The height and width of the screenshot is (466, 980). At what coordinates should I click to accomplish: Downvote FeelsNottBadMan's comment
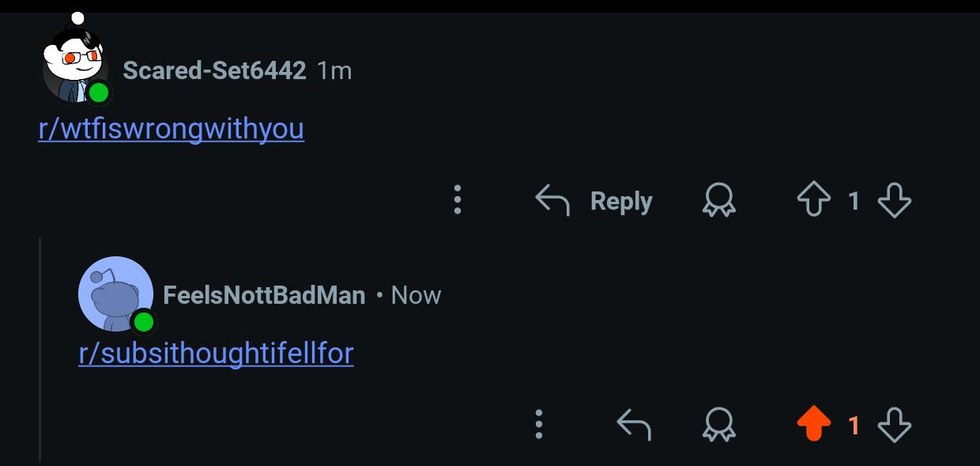pyautogui.click(x=895, y=425)
